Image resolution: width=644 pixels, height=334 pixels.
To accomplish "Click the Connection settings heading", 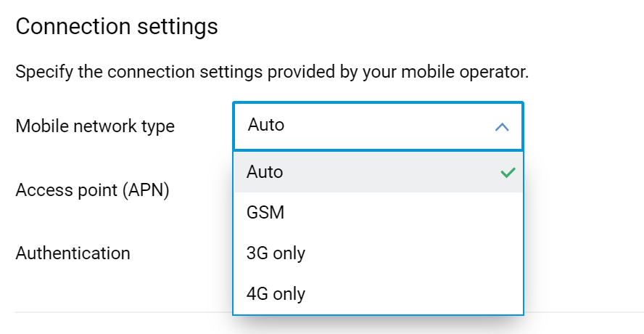I will pyautogui.click(x=117, y=27).
